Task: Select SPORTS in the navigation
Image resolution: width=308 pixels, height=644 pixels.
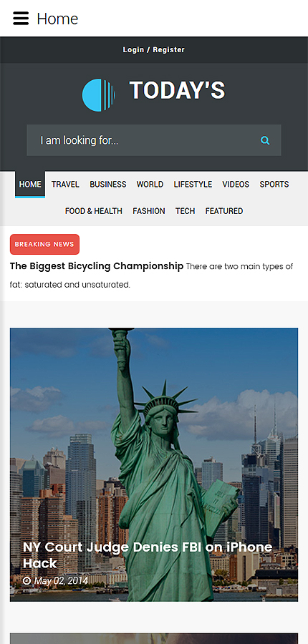Action: tap(274, 185)
